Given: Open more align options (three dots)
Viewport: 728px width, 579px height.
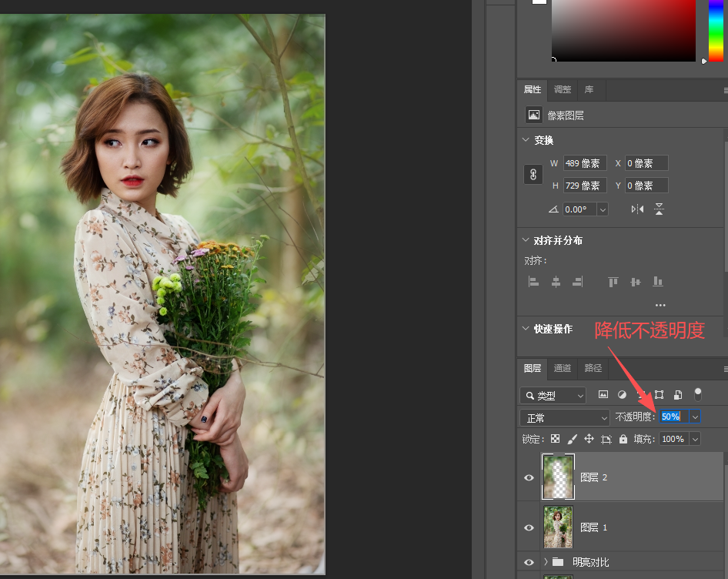Looking at the screenshot, I should click(x=660, y=306).
